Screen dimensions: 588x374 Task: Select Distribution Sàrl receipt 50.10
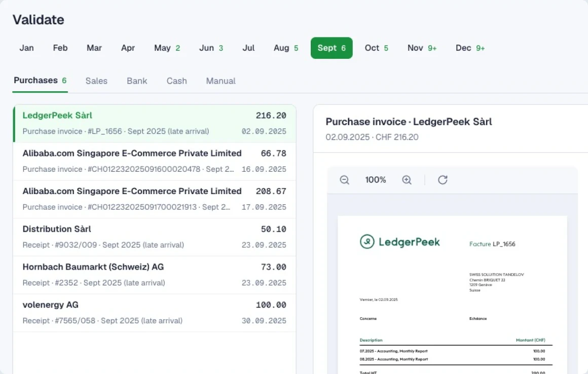tap(155, 237)
